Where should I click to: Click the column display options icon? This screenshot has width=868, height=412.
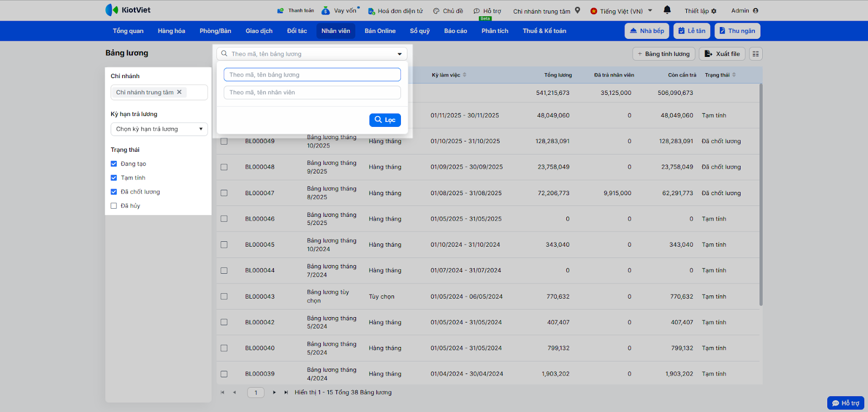(x=756, y=54)
